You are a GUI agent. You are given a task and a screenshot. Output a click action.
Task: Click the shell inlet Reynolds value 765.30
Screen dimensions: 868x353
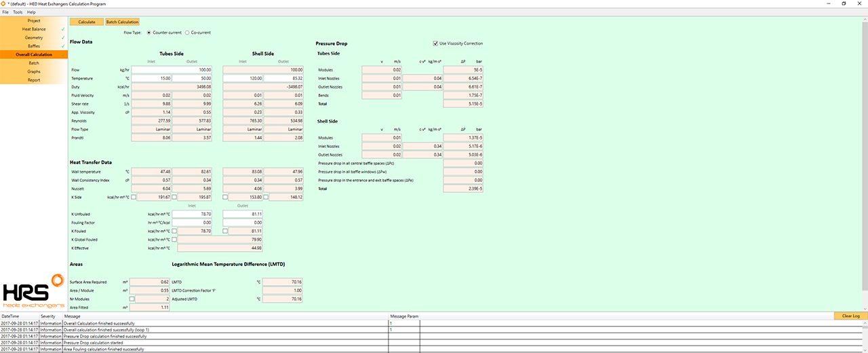242,121
